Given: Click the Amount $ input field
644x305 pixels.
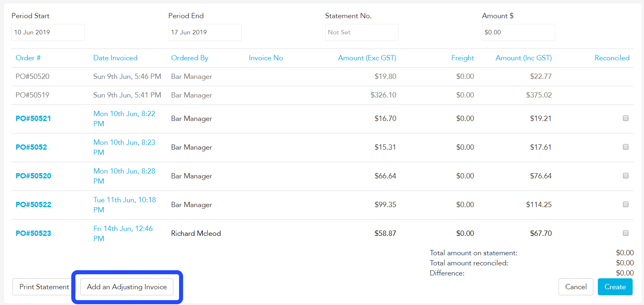Looking at the screenshot, I should (x=518, y=32).
